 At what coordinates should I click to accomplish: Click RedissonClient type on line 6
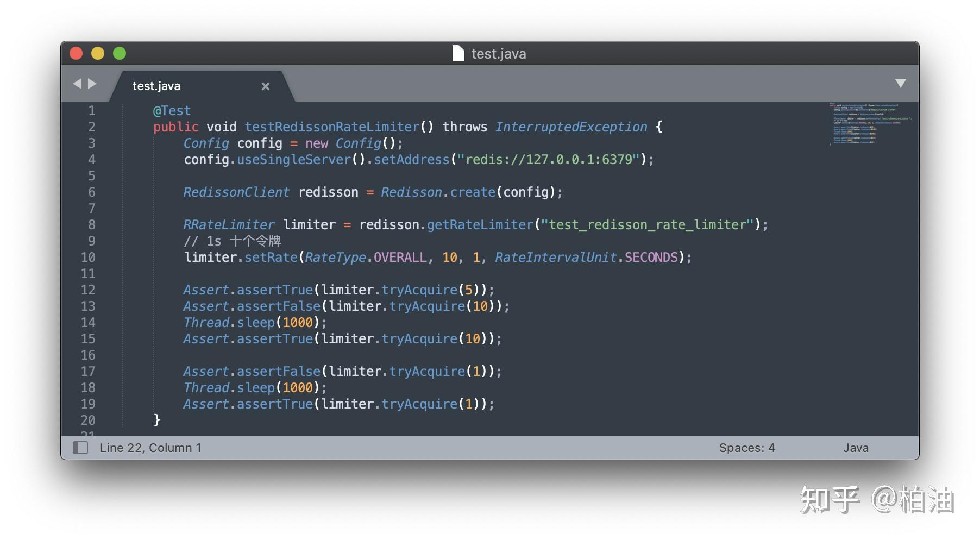click(x=236, y=192)
